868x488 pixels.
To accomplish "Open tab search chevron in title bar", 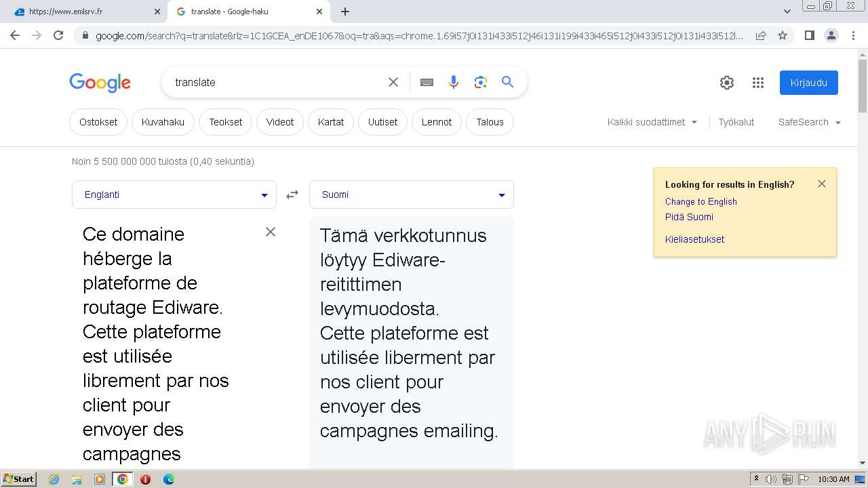I will pyautogui.click(x=787, y=12).
